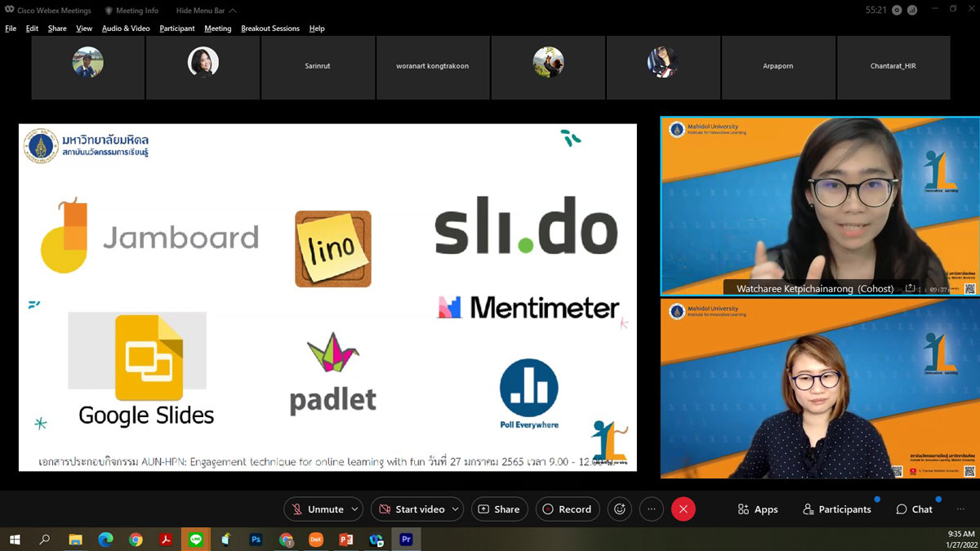Viewport: 980px width, 551px height.
Task: Click the Participant menu
Action: (x=177, y=29)
